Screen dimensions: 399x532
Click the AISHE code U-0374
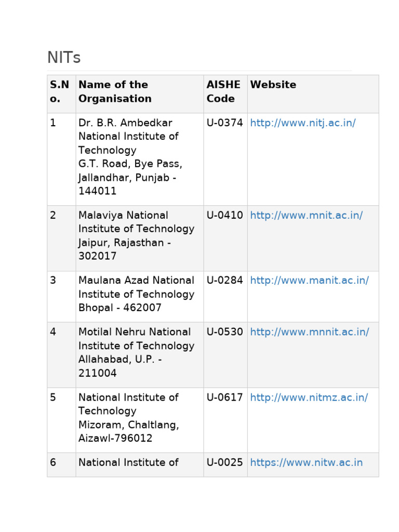pos(224,123)
